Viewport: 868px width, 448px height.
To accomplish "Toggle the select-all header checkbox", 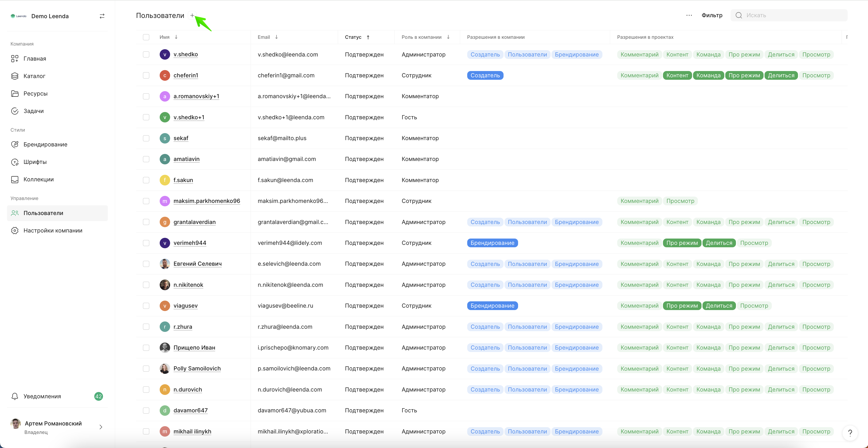I will point(146,37).
